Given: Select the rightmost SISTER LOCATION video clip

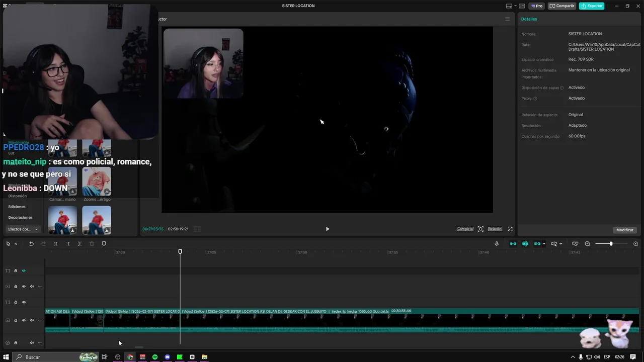Looking at the screenshot, I should (x=410, y=321).
